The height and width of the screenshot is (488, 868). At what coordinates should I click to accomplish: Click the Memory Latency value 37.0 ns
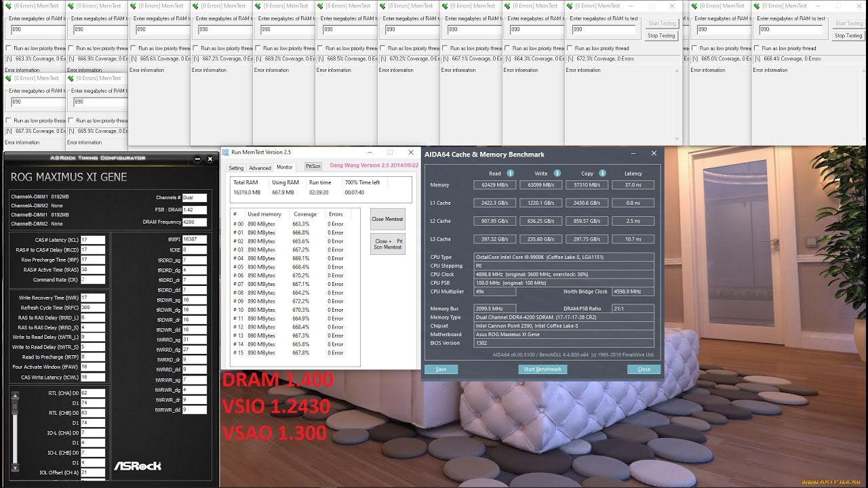coord(633,184)
